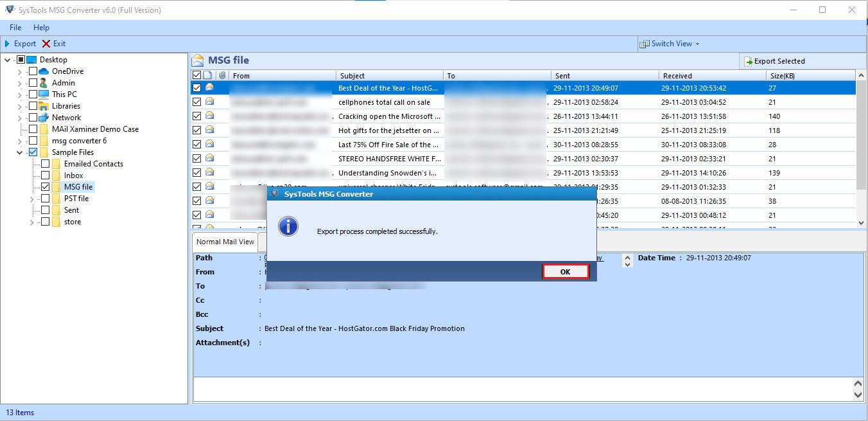Click the Switch View icon
Viewport: 868px width, 421px height.
644,44
